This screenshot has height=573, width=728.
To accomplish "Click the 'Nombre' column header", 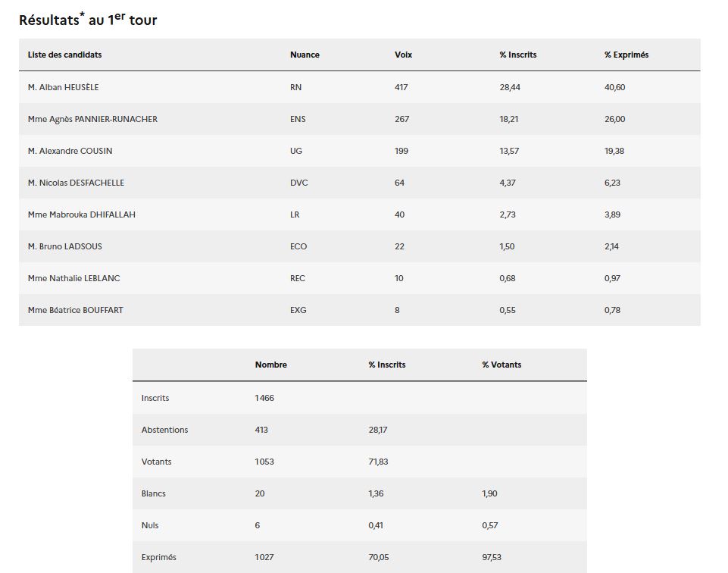I will click(x=271, y=365).
